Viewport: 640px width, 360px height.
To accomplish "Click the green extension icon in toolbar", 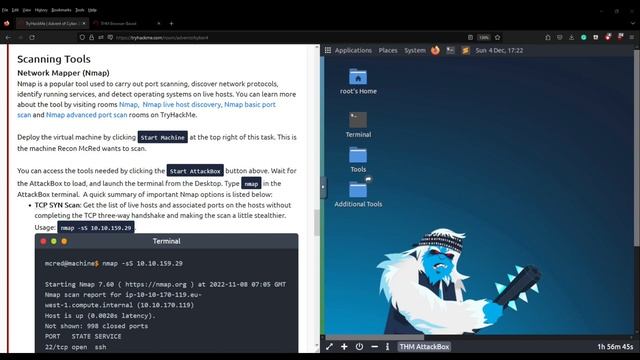I will (584, 37).
